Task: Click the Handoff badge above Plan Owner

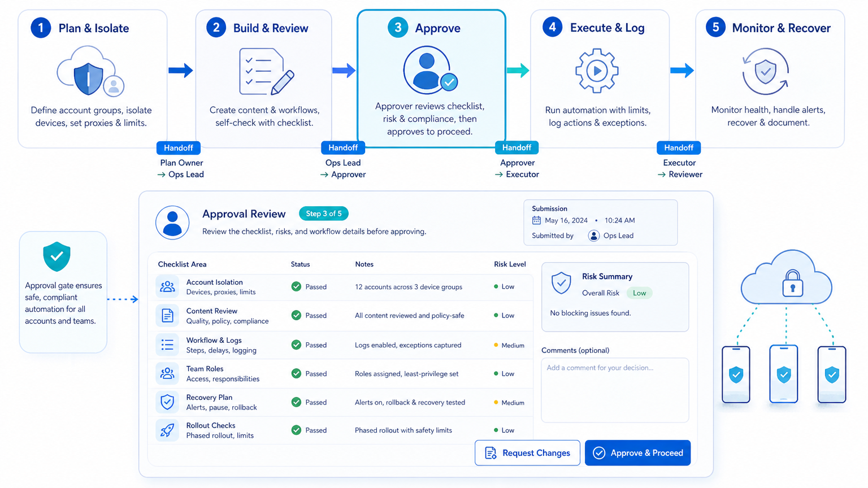Action: (179, 148)
